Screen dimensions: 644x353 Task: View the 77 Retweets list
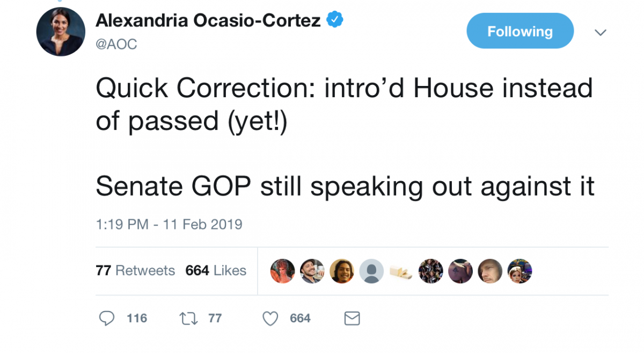135,270
